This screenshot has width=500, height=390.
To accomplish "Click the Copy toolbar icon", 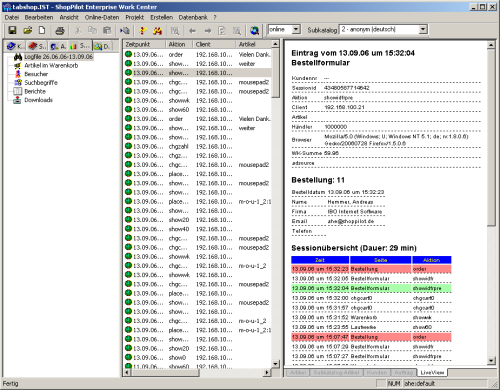I will [92, 31].
